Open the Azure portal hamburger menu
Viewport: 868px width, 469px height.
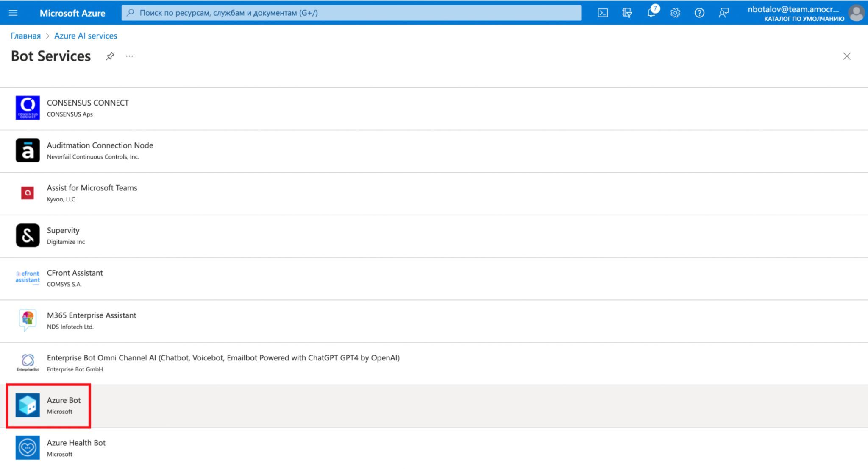pos(13,13)
